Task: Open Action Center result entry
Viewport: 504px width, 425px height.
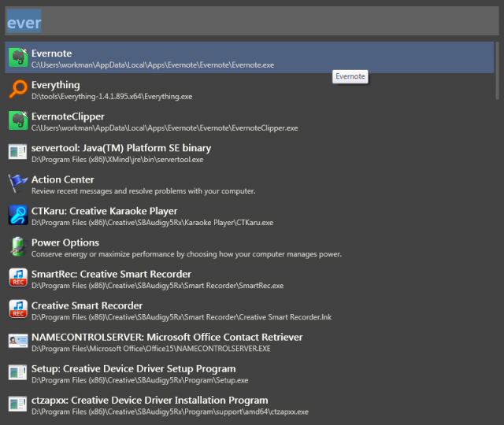Action: pyautogui.click(x=65, y=179)
